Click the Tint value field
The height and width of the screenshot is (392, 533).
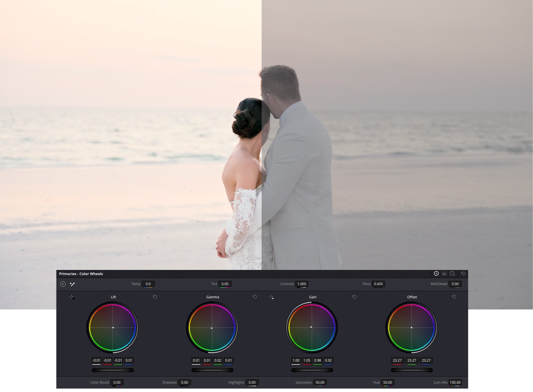(225, 284)
